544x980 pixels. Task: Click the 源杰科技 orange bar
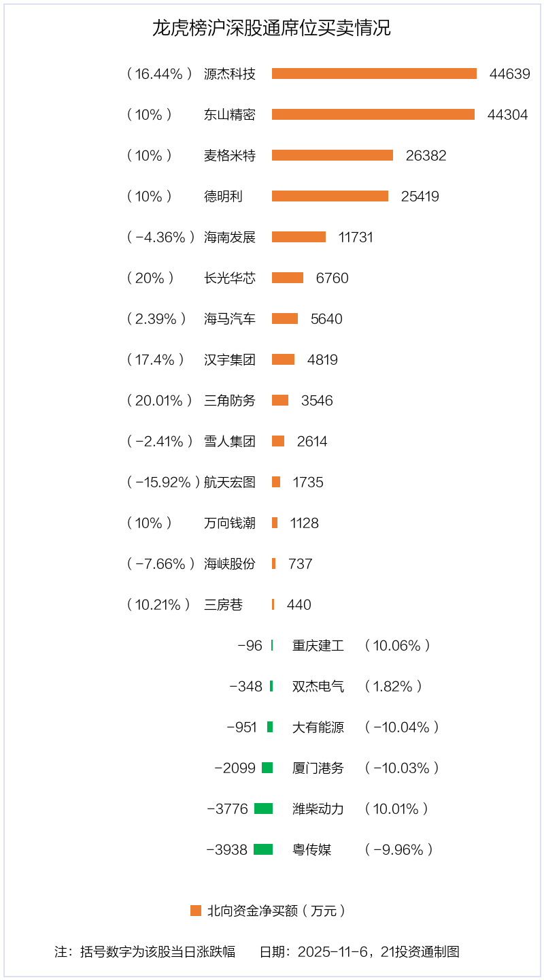(x=374, y=73)
